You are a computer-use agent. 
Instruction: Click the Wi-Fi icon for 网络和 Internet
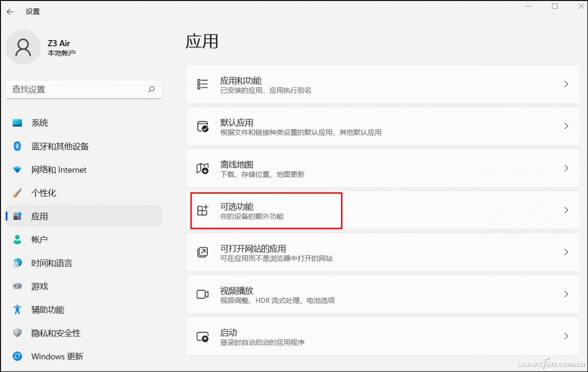(x=18, y=170)
